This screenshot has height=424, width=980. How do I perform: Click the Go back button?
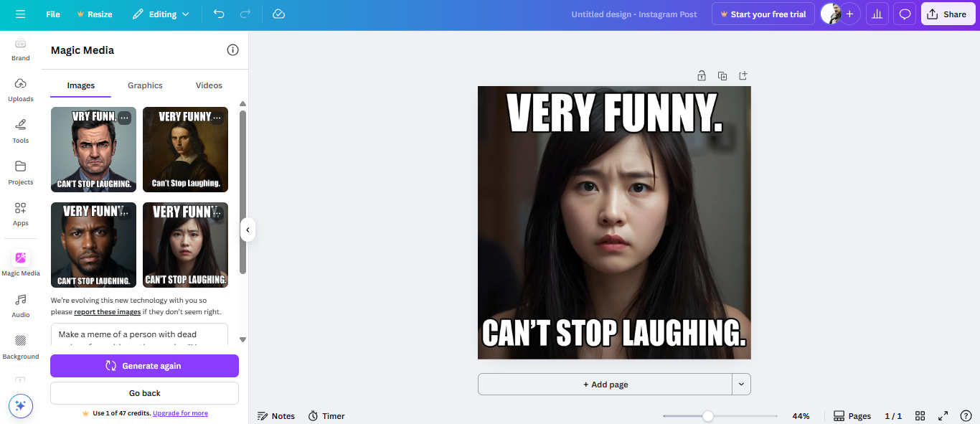[143, 392]
